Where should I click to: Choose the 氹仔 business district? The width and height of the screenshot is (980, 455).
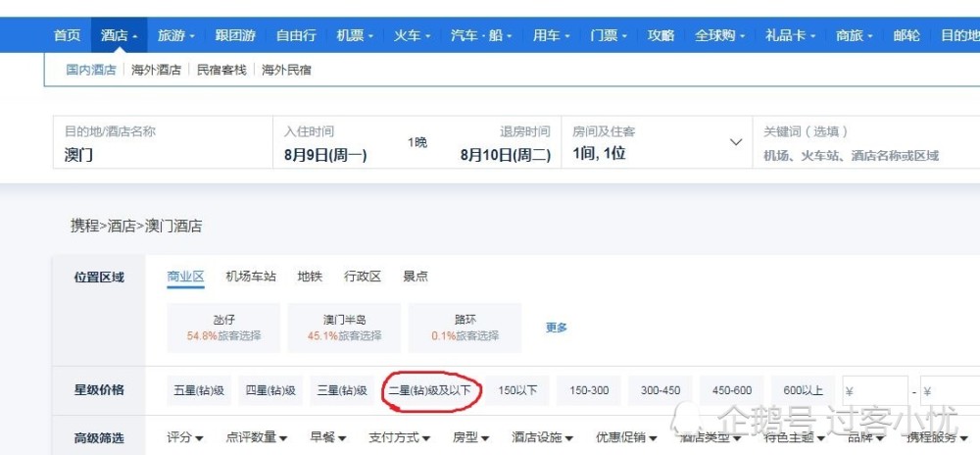coord(223,328)
